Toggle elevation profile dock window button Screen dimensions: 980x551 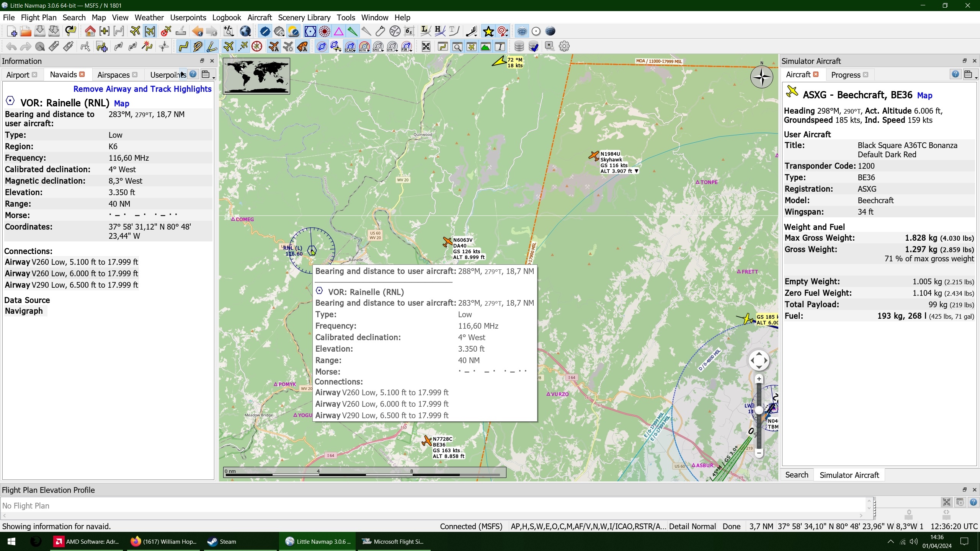point(485,47)
